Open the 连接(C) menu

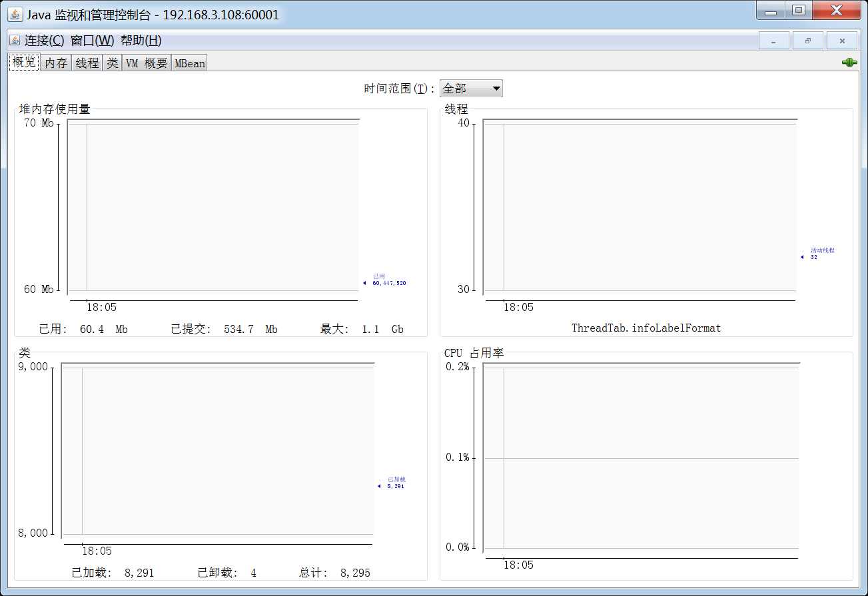click(x=45, y=41)
